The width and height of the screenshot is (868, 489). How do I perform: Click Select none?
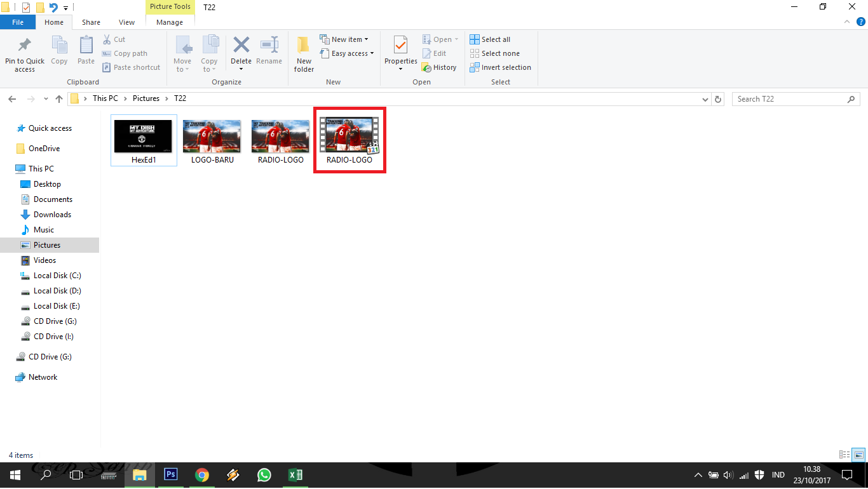[494, 53]
